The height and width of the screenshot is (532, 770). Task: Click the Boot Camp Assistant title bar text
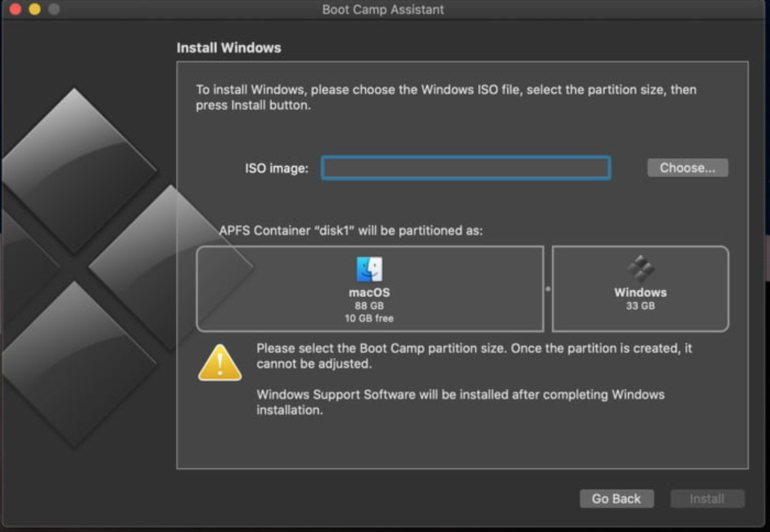tap(383, 9)
